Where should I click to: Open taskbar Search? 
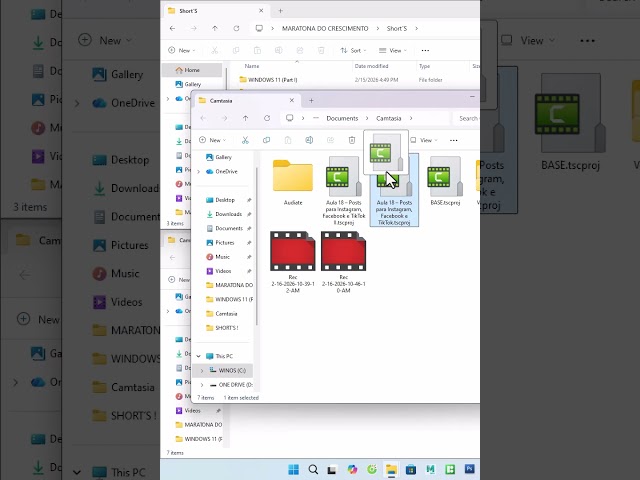313,470
